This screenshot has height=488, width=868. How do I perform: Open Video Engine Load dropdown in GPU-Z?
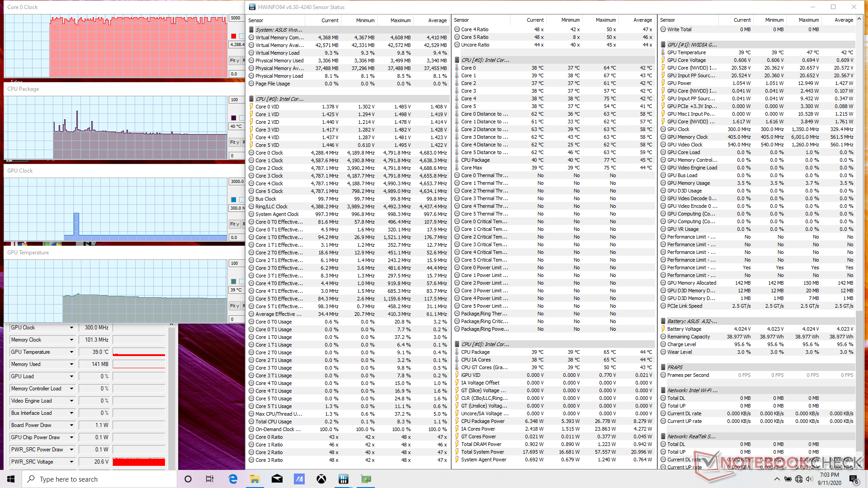(x=71, y=401)
